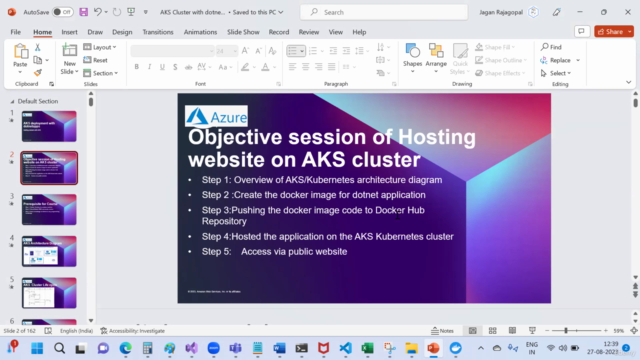Click the Search box
The width and height of the screenshot is (640, 360).
pos(384,12)
